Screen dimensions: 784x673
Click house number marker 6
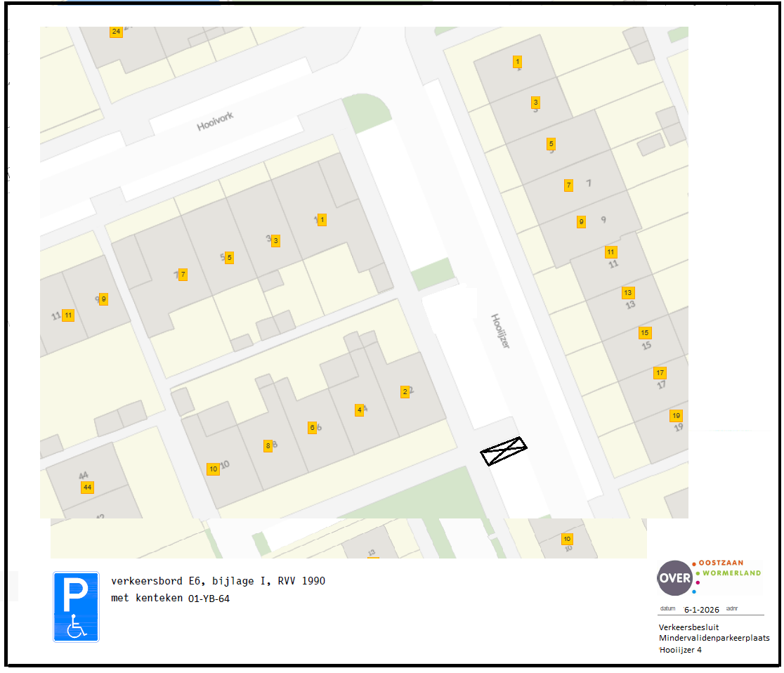click(312, 427)
